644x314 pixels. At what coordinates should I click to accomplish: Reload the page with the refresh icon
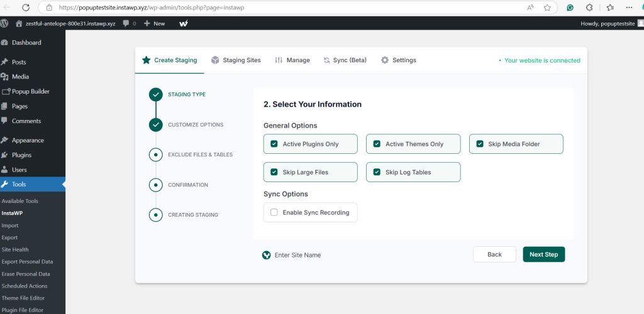pyautogui.click(x=25, y=8)
